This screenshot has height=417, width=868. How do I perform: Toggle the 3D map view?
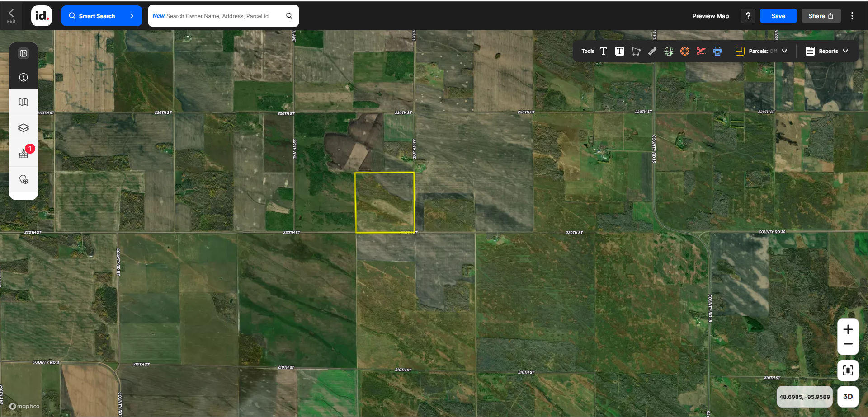[x=848, y=397]
